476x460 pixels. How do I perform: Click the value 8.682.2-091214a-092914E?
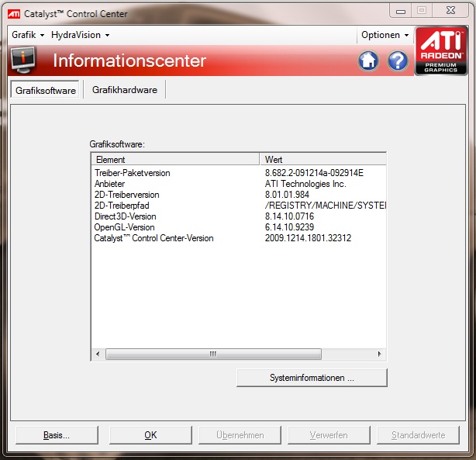(x=314, y=173)
